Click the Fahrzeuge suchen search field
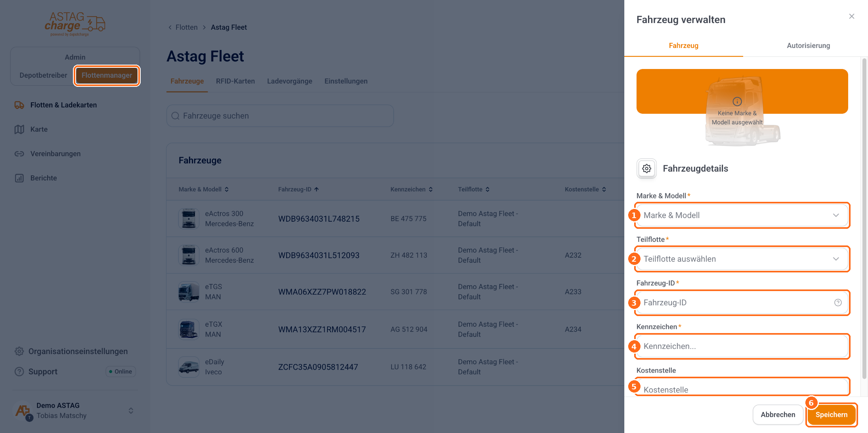868x433 pixels. [x=280, y=116]
